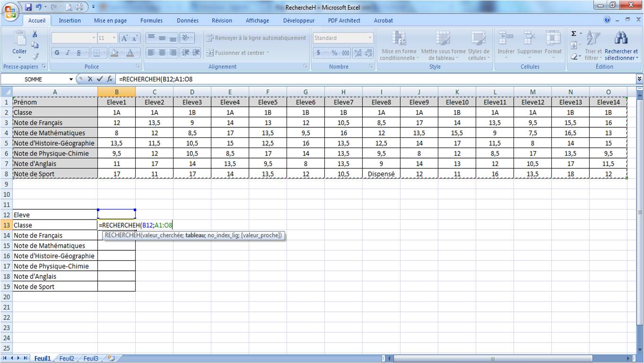Increase font size with large A
Screen dimensions: 644x363
125,38
